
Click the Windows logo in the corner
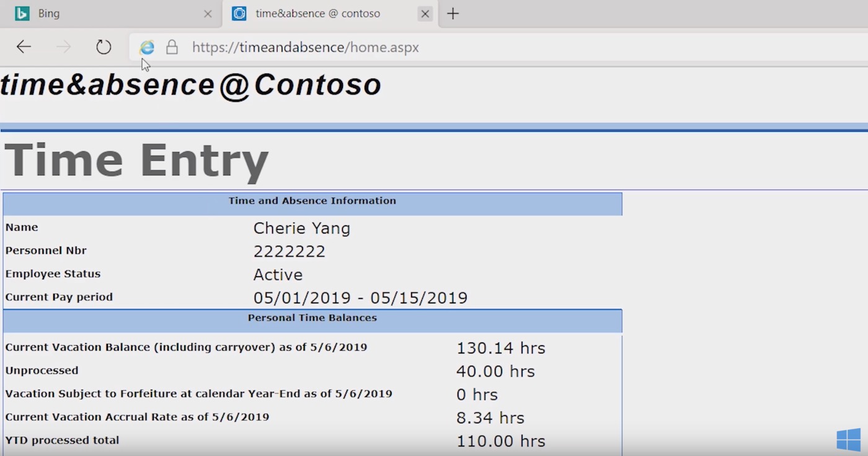pos(848,440)
